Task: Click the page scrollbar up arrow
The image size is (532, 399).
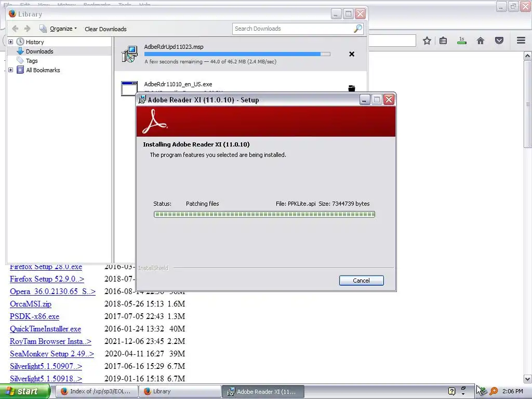Action: 528,56
